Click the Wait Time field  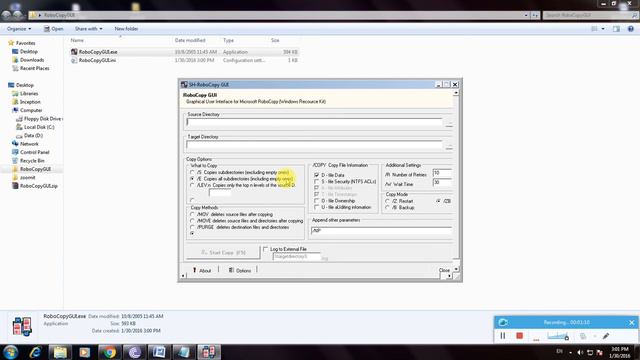click(x=442, y=182)
